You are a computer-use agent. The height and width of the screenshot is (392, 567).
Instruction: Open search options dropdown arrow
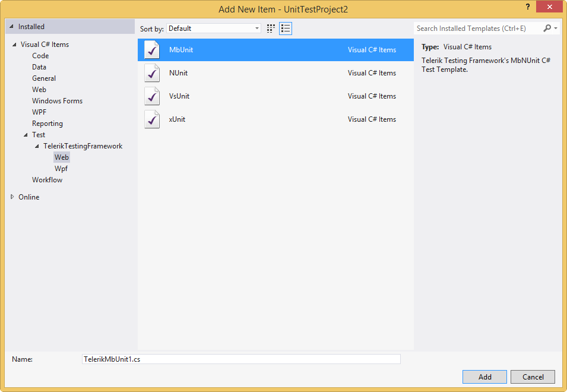coord(556,28)
